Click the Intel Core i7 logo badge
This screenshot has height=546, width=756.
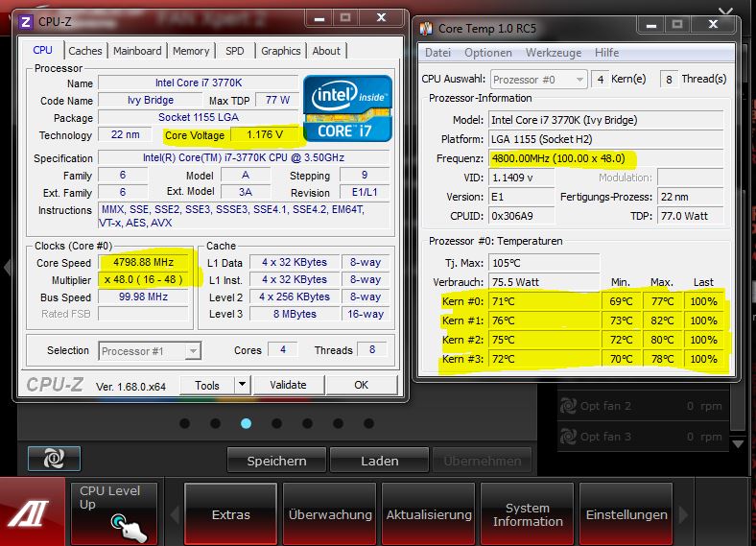tap(347, 108)
